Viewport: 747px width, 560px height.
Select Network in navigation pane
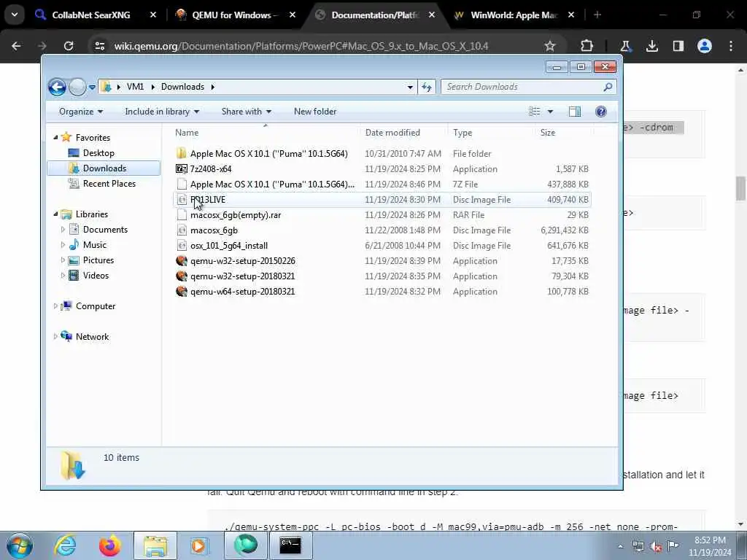pos(92,337)
